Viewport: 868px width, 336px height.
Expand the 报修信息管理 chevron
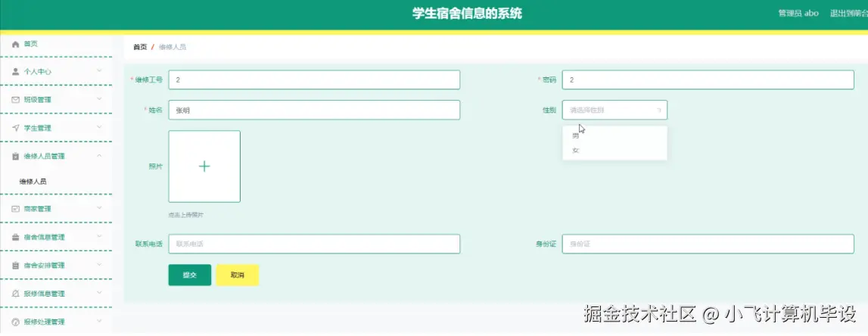point(99,292)
